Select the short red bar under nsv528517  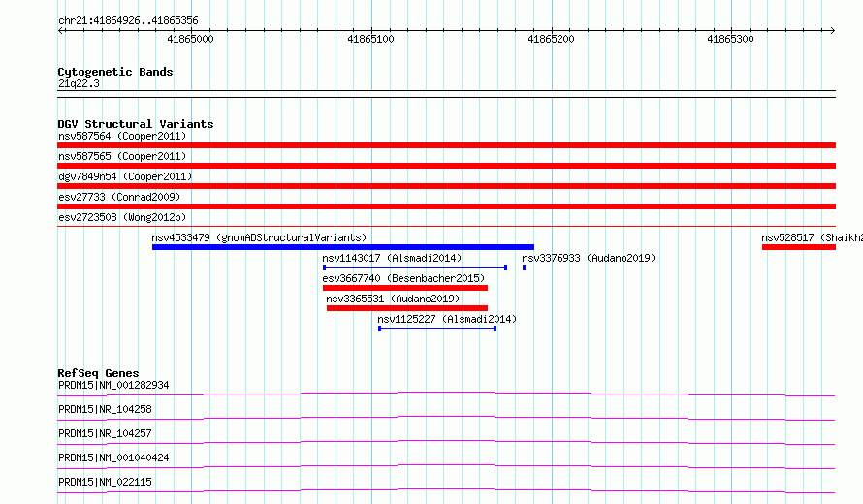coord(799,247)
